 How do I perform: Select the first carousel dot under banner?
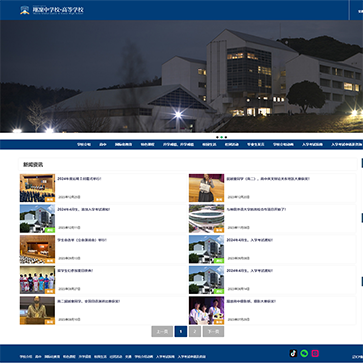(217, 137)
